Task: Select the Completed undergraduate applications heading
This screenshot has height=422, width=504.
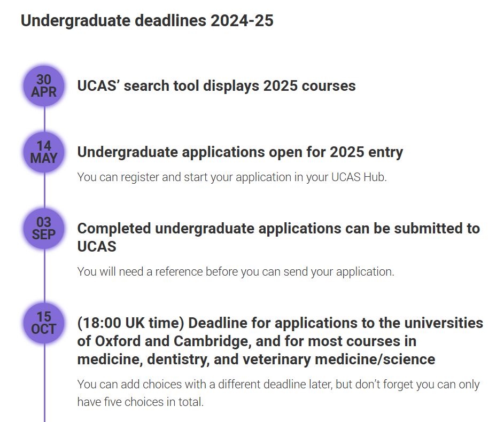Action: [x=278, y=238]
